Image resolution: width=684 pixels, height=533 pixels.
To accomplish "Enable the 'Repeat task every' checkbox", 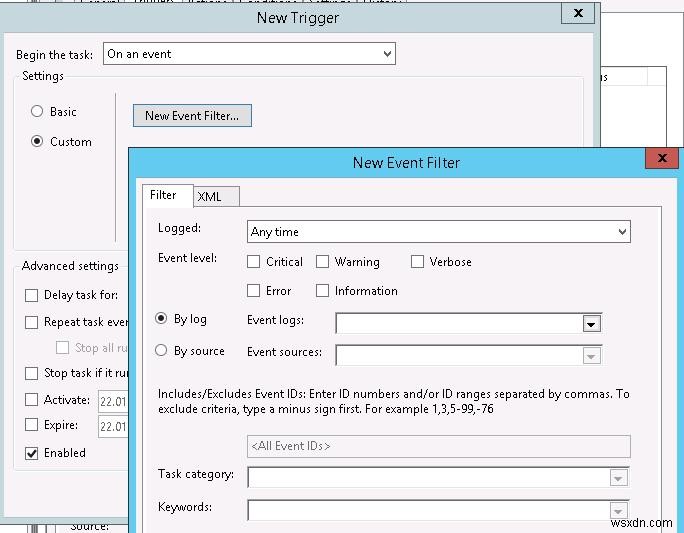I will point(31,322).
